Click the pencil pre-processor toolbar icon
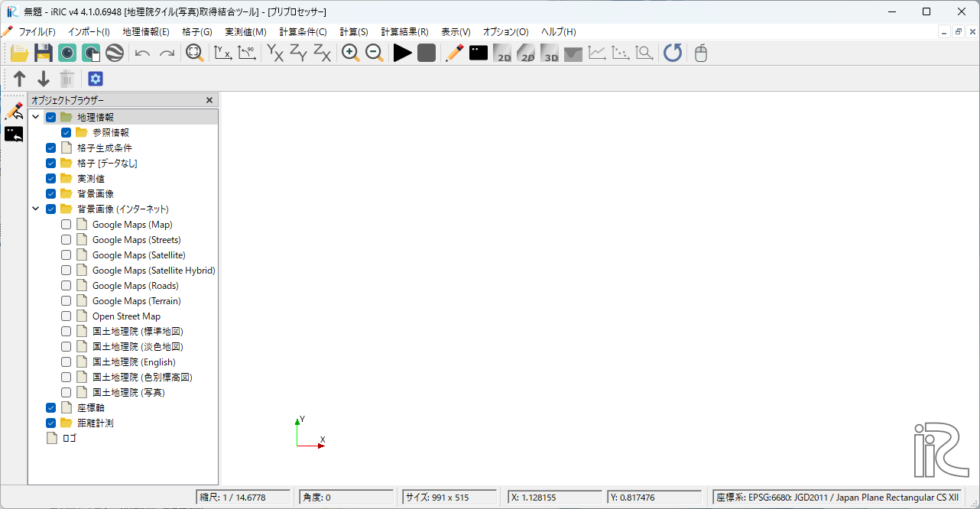This screenshot has height=509, width=980. 455,53
